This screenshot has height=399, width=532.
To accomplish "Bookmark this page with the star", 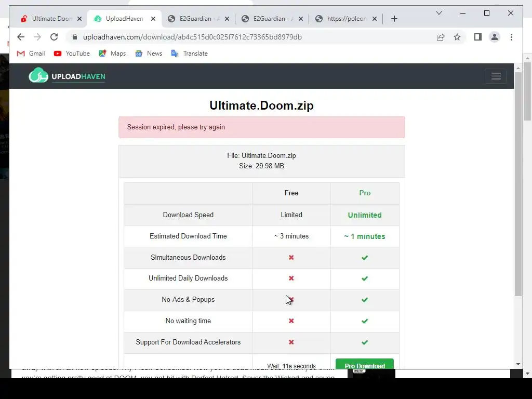I will [457, 37].
